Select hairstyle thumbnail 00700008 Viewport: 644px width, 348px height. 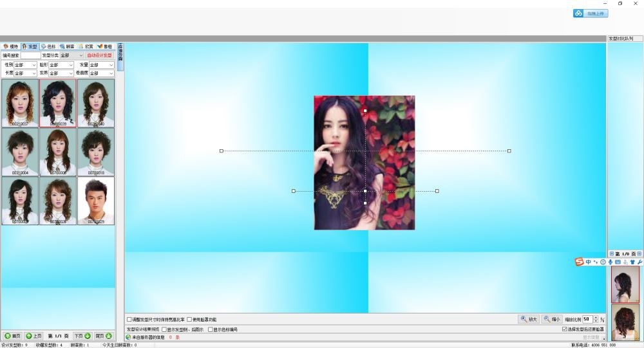pyautogui.click(x=58, y=152)
